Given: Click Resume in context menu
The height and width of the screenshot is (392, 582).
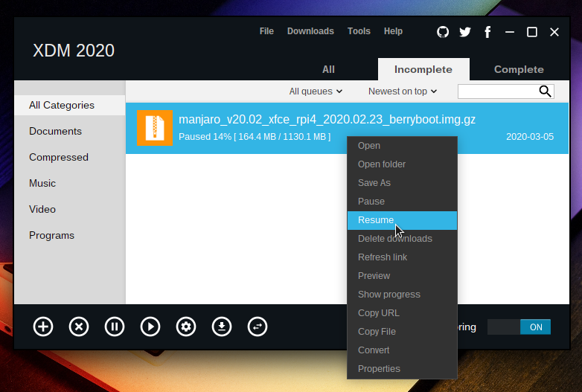Looking at the screenshot, I should pos(402,220).
